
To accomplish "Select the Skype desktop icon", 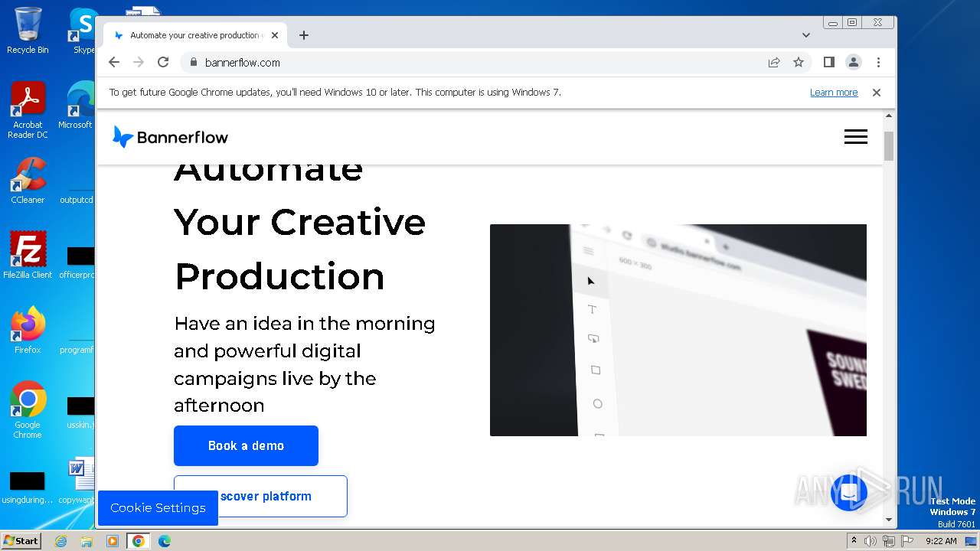I will [83, 31].
